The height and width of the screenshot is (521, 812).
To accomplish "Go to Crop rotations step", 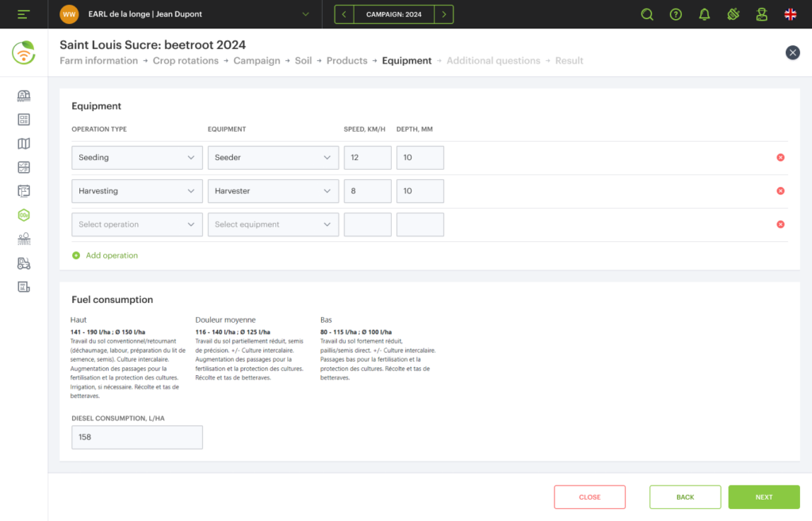I will coord(186,60).
